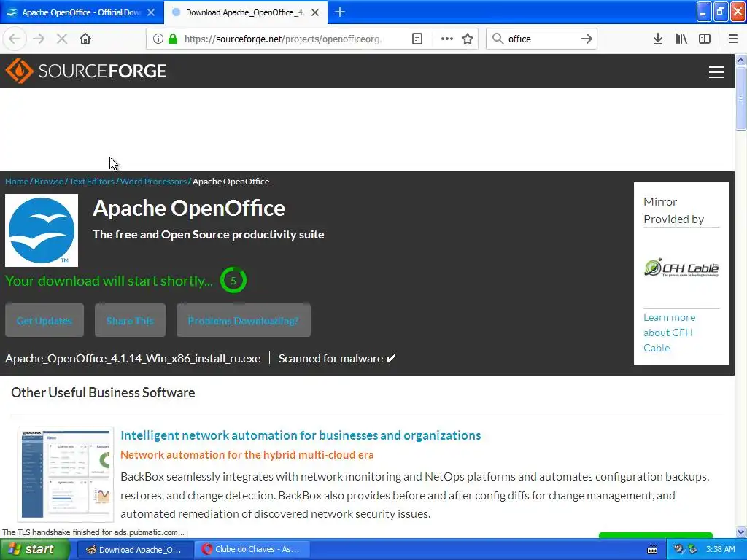Follow the Browse breadcrumb link
747x560 pixels.
pos(49,182)
